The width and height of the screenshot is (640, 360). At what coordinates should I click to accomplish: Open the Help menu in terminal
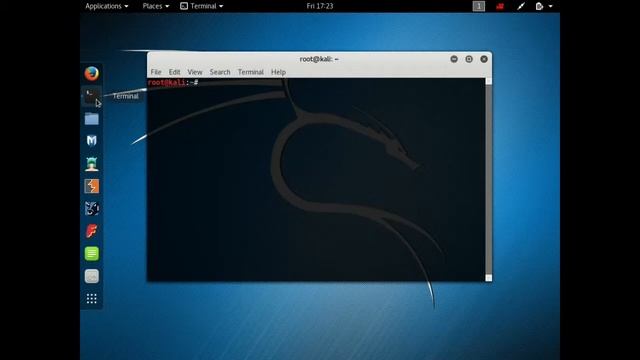[278, 72]
